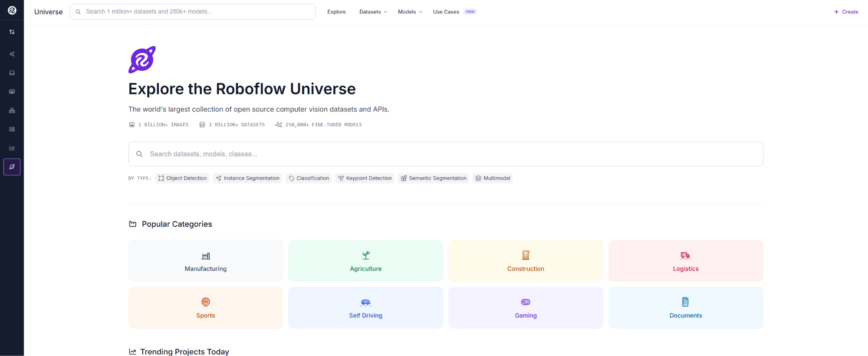The width and height of the screenshot is (868, 356).
Task: Click the magnifier icon in the top search bar
Action: point(78,12)
